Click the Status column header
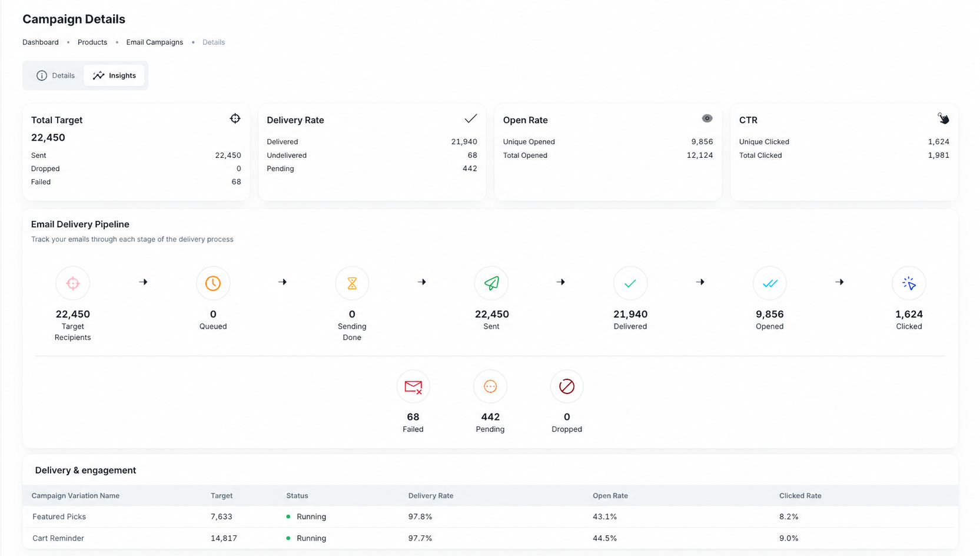 pos(297,496)
